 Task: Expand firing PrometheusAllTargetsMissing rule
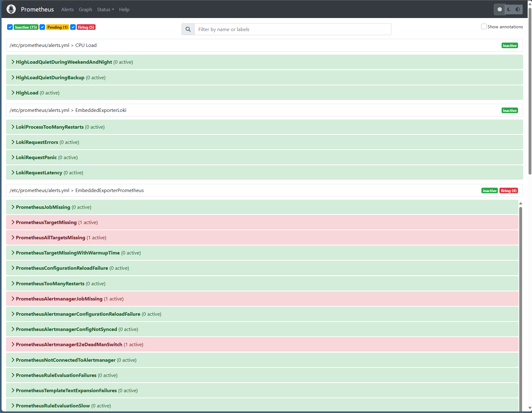point(262,237)
